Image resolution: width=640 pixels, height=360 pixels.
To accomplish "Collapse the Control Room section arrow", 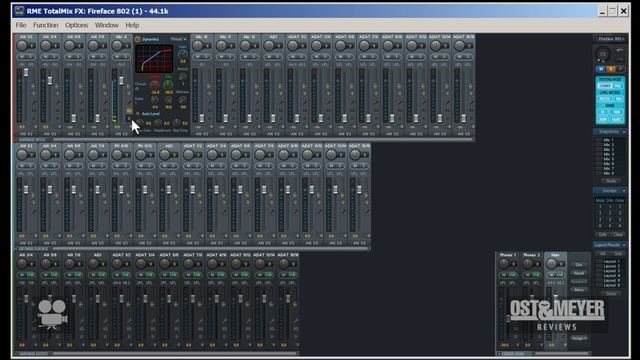I will tap(499, 354).
